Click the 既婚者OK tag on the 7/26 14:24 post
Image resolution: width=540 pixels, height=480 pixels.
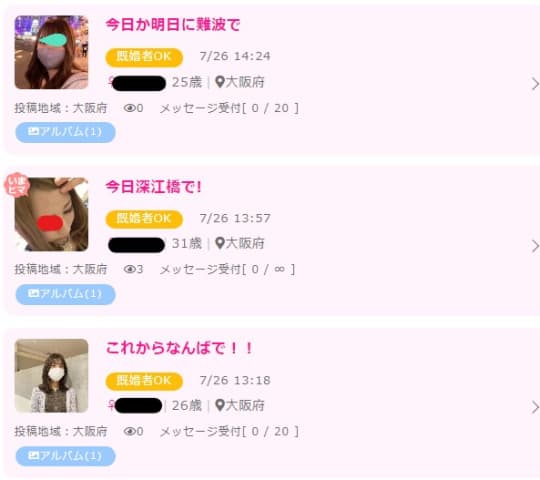coord(144,57)
